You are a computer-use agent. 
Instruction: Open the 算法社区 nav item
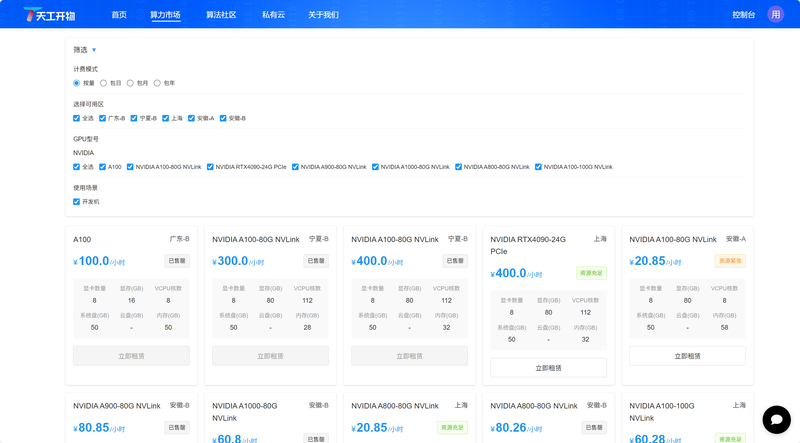pos(221,15)
